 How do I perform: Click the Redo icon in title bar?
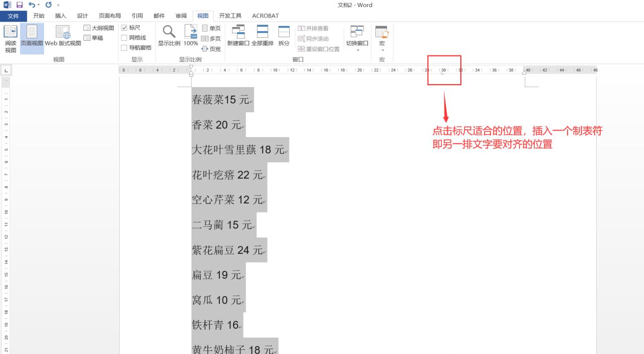coord(48,5)
